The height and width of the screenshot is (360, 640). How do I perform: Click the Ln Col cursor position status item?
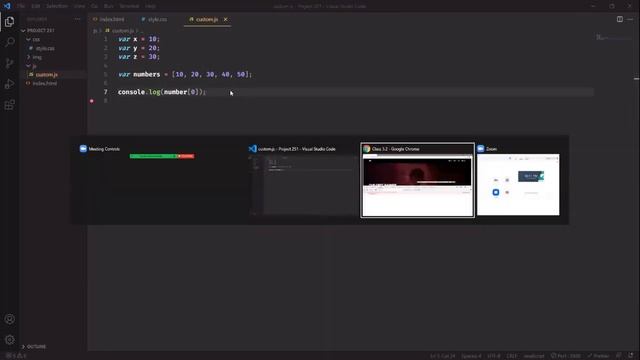442,356
